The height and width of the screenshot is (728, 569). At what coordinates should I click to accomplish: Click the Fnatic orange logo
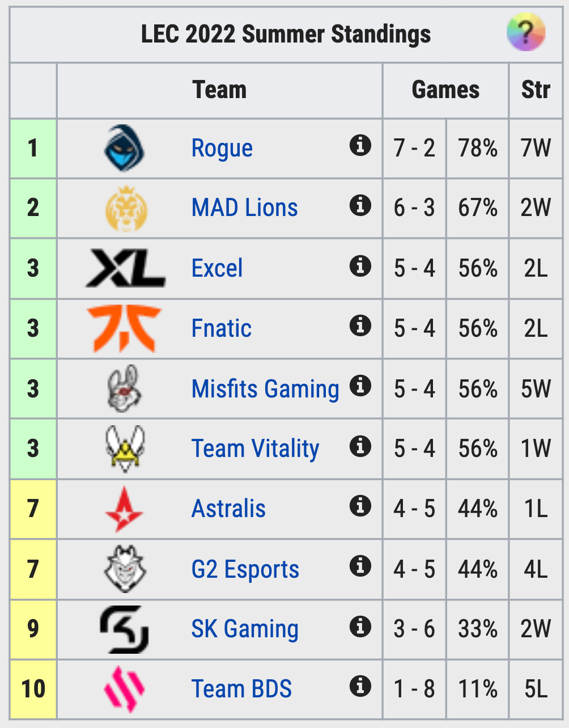124,328
